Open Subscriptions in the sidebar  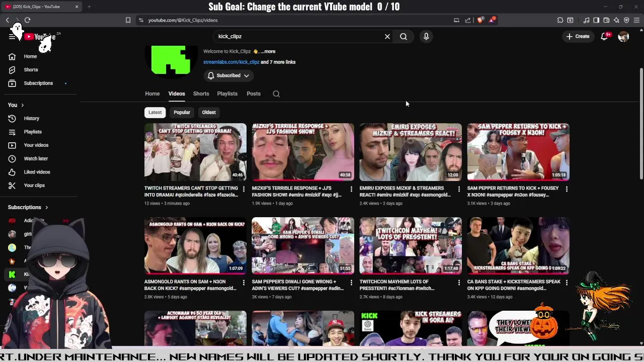(x=39, y=83)
